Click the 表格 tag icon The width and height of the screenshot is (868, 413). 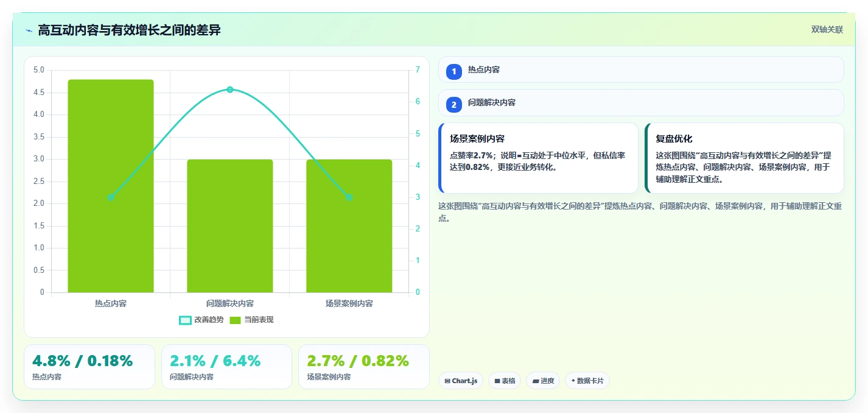click(497, 381)
